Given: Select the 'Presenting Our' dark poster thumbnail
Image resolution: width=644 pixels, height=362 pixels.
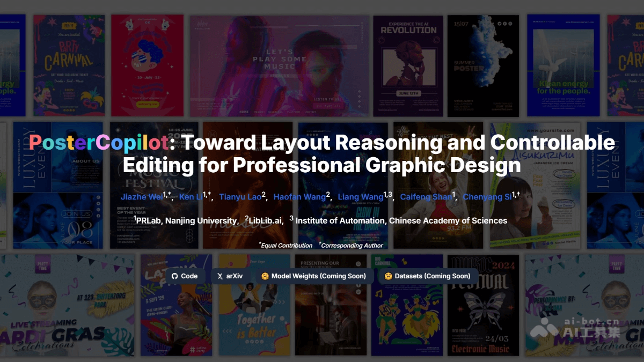Looking at the screenshot, I should pyautogui.click(x=331, y=305).
